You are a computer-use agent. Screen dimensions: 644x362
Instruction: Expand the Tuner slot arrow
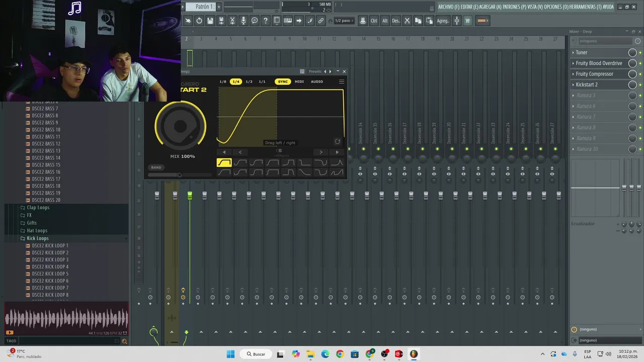pyautogui.click(x=573, y=52)
